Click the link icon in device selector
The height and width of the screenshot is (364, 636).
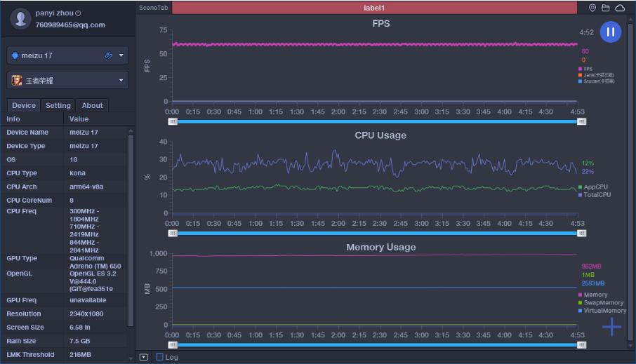(108, 55)
